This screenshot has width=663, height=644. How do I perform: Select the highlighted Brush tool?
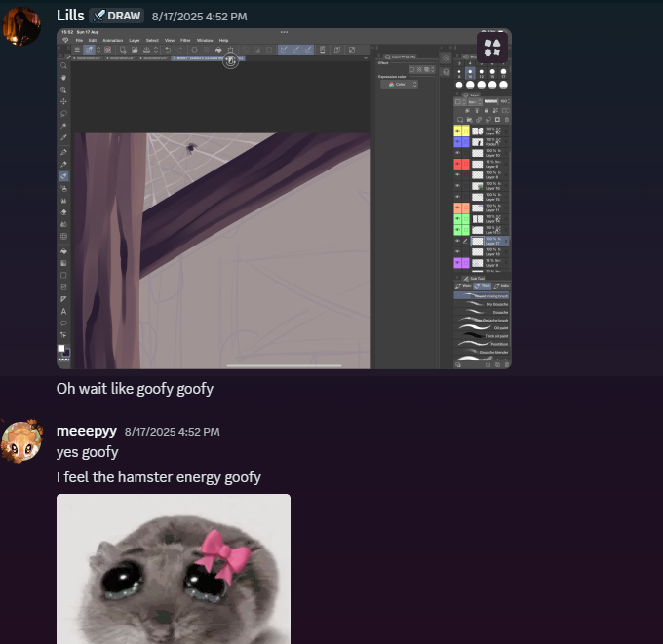pos(63,176)
